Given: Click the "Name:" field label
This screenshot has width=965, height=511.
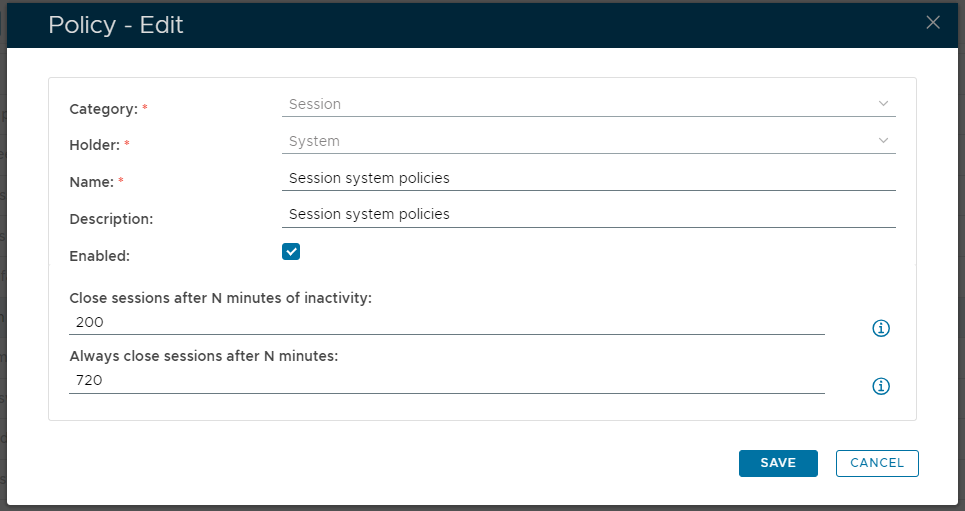Looking at the screenshot, I should click(91, 181).
